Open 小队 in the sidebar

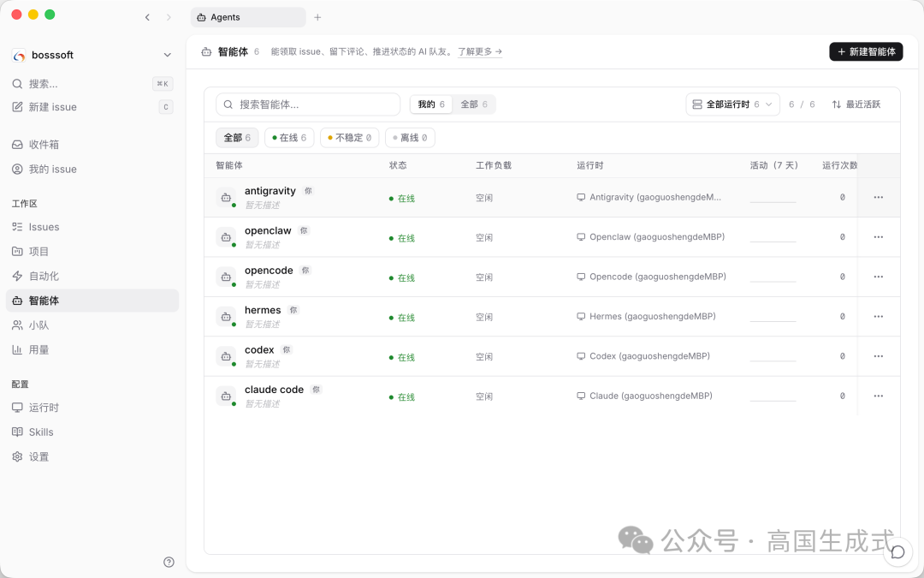pos(92,325)
